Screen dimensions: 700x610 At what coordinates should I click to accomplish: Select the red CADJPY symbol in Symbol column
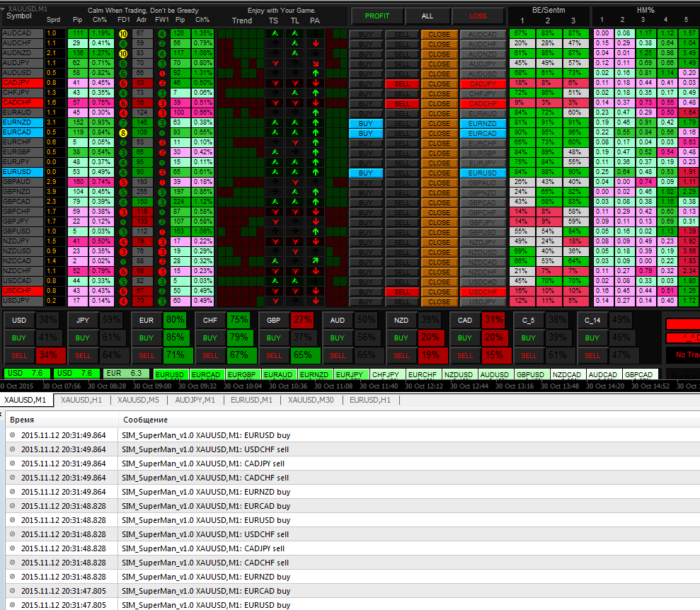[x=23, y=83]
